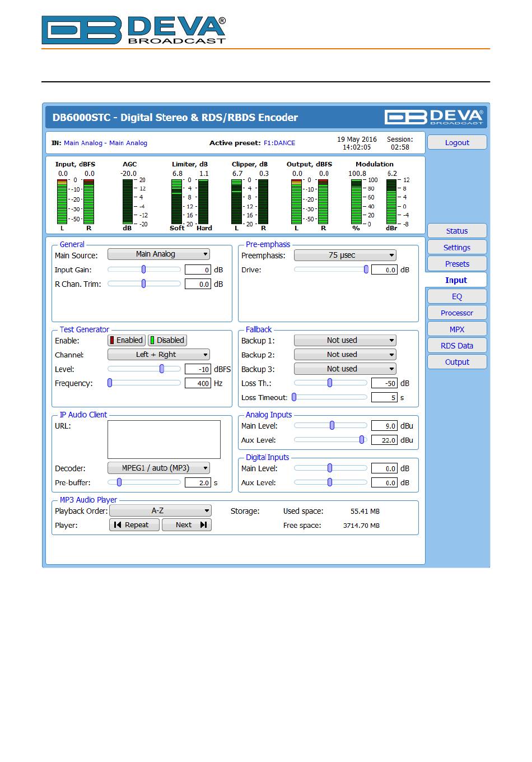532x762 pixels.
Task: Go to the EQ tab
Action: 457,296
